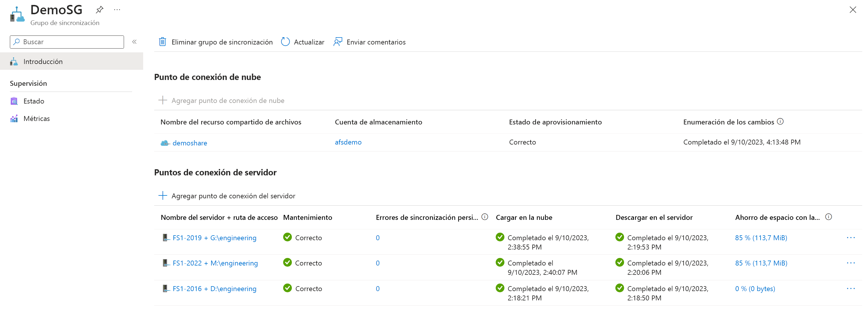Screen dimensions: 868x310
Task: Click 0 sync errors for FS1-2016
Action: [x=378, y=288]
